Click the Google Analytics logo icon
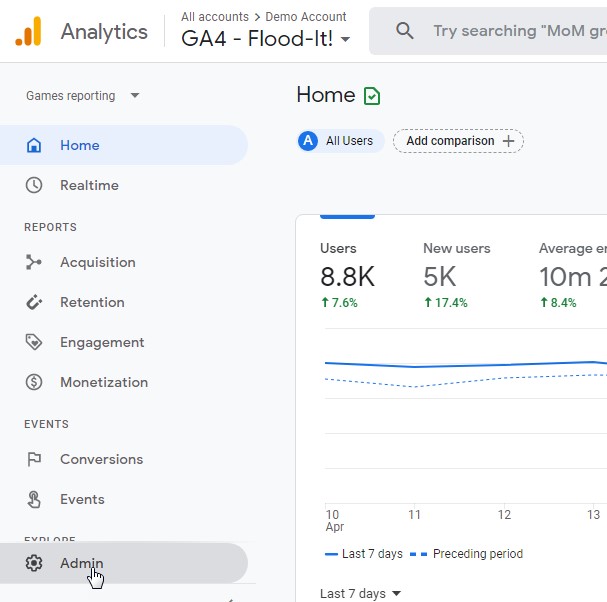 [28, 32]
